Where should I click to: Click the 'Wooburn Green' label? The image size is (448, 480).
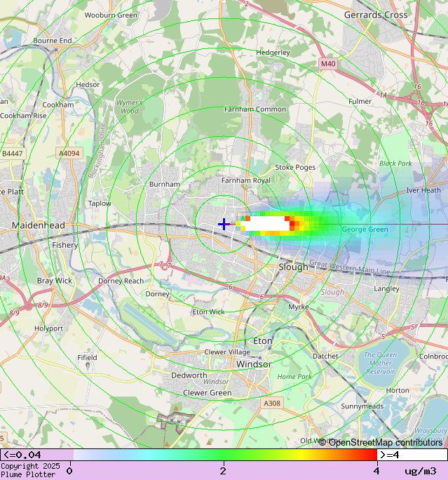click(111, 15)
